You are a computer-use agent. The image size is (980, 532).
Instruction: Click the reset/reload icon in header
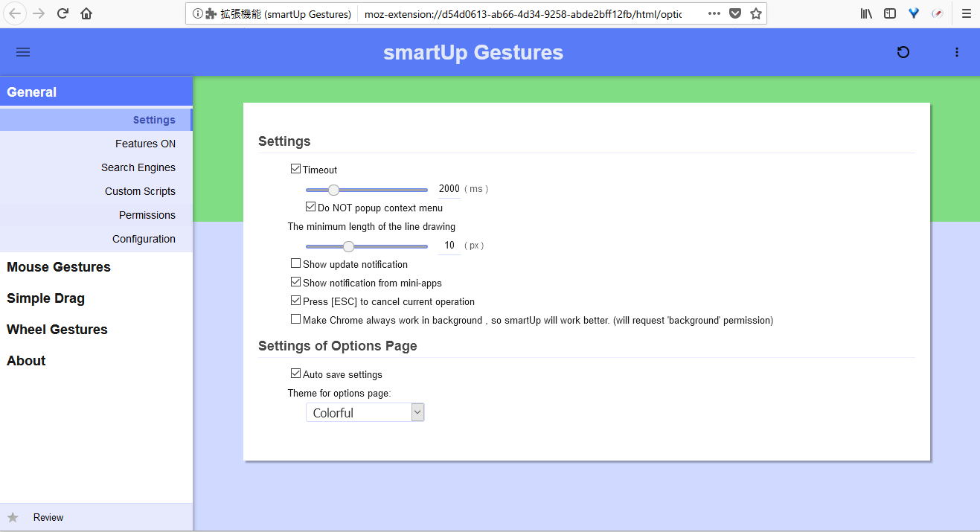point(903,52)
